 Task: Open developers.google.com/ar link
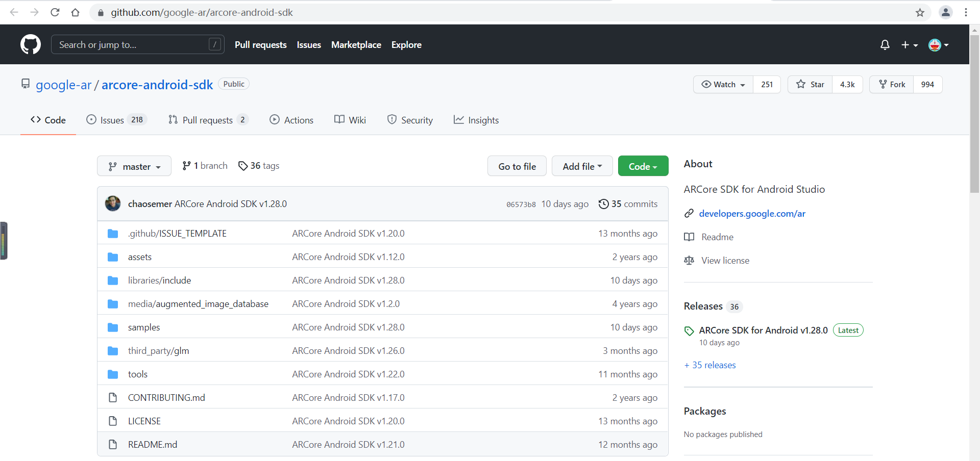(x=752, y=214)
